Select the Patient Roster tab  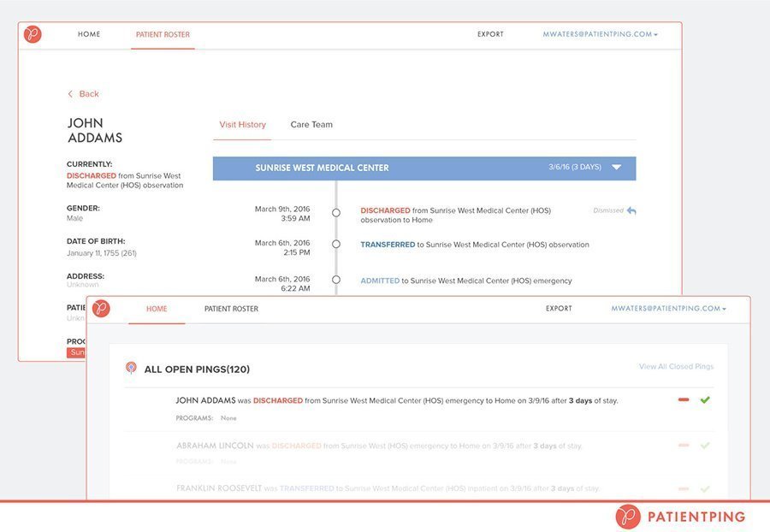(163, 33)
